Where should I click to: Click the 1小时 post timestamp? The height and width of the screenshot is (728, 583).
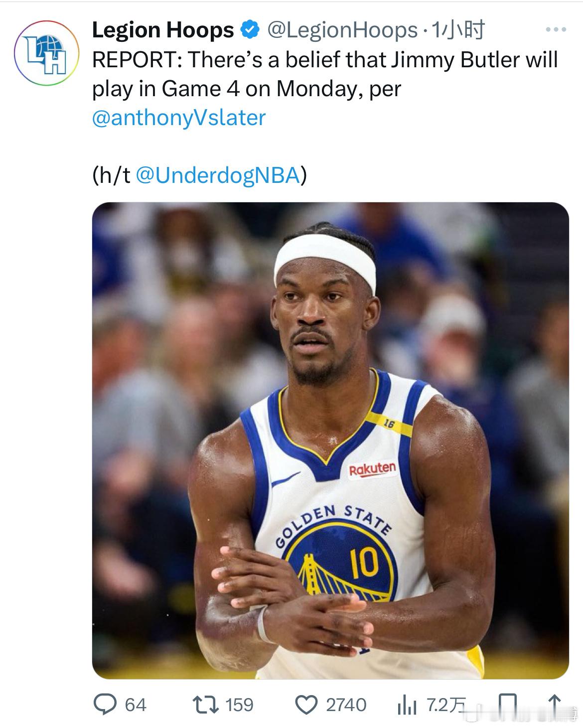[x=457, y=30]
